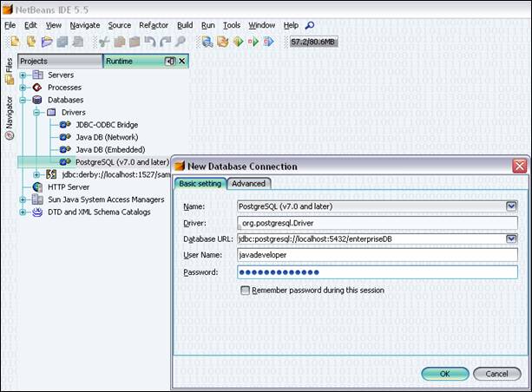Click the Save All toolbar icon
This screenshot has width=532, height=392.
[78, 42]
